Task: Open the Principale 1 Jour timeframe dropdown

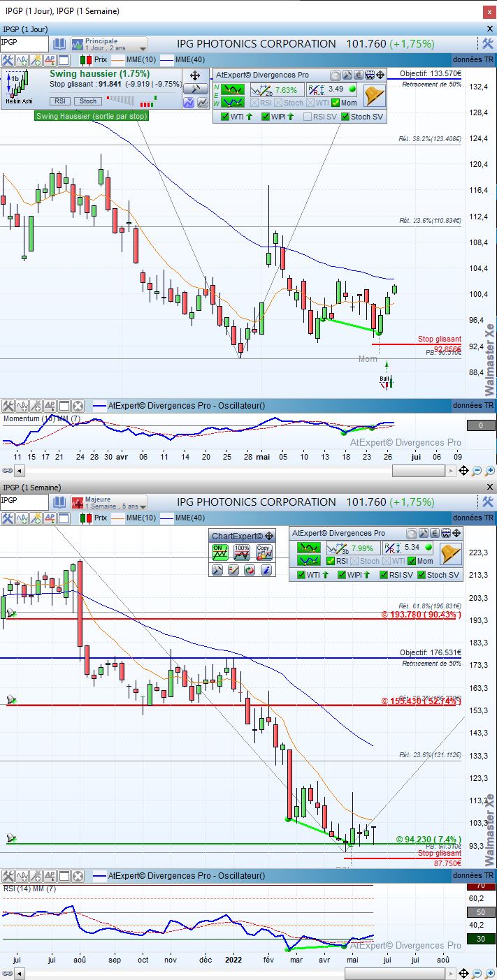Action: (108, 44)
